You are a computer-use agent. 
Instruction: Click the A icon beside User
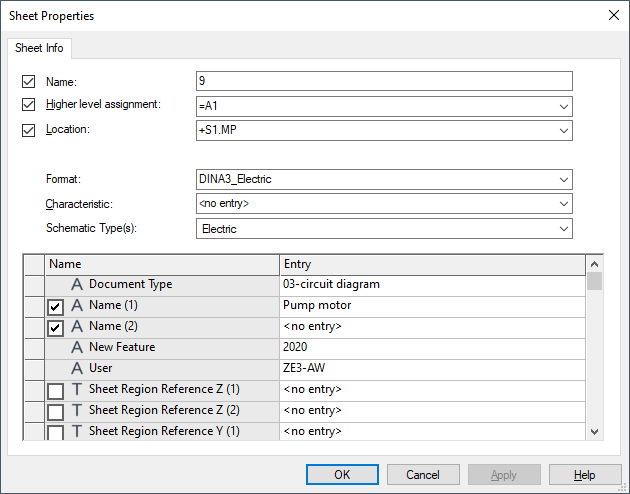tap(77, 368)
